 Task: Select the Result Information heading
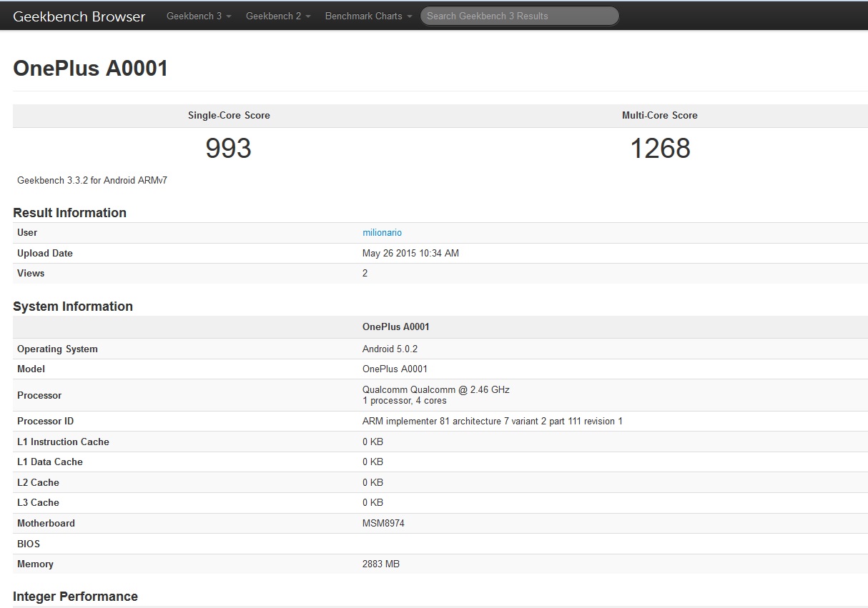pos(70,213)
